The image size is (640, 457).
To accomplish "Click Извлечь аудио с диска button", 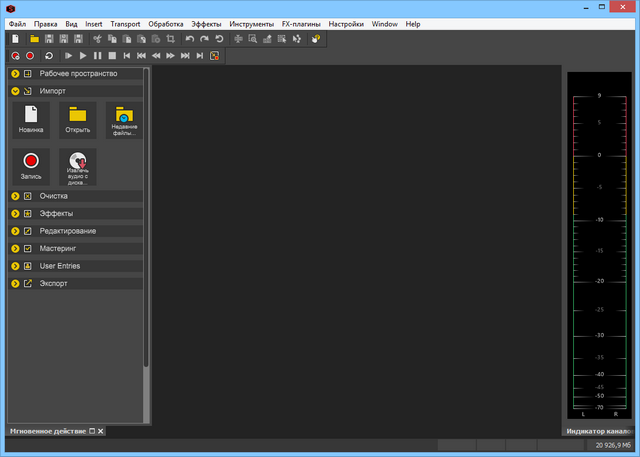I will click(x=77, y=166).
